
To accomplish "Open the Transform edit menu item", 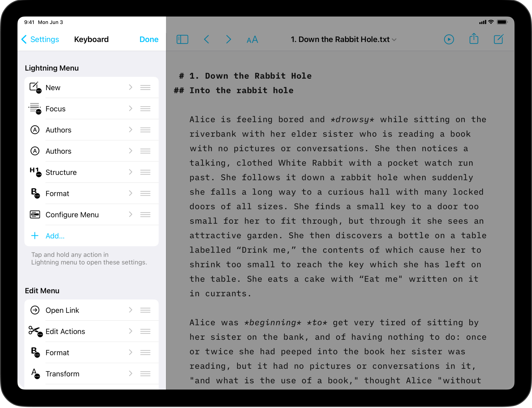I will (62, 374).
